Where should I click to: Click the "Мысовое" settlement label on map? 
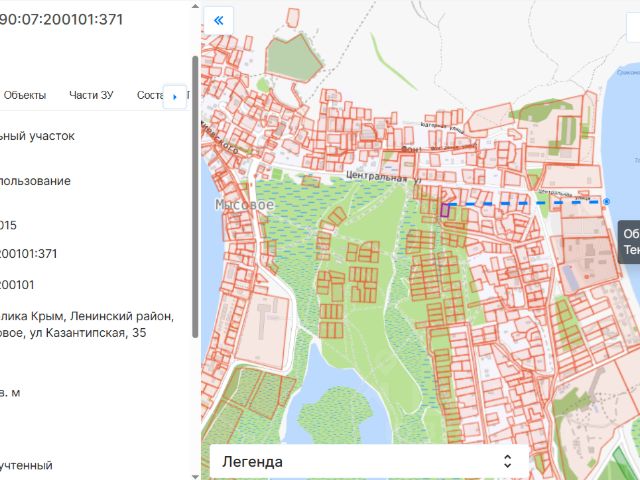pyautogui.click(x=244, y=204)
